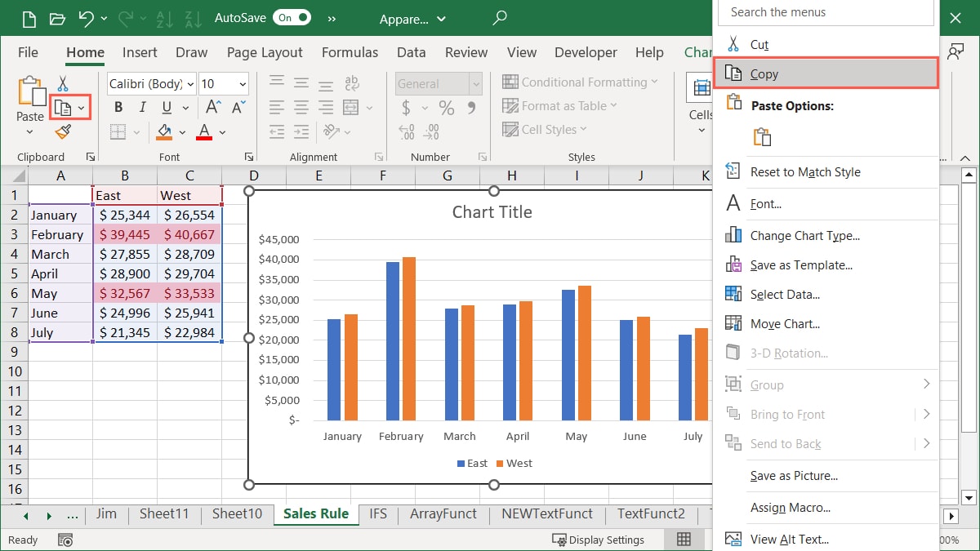Click the Undo icon
980x551 pixels.
(x=87, y=17)
